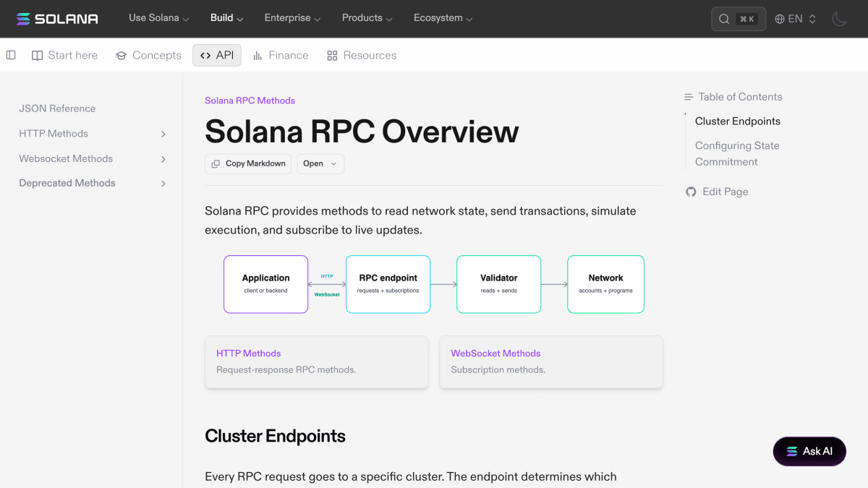Click the Solana logo in header
Viewport: 868px width, 488px height.
coord(57,19)
